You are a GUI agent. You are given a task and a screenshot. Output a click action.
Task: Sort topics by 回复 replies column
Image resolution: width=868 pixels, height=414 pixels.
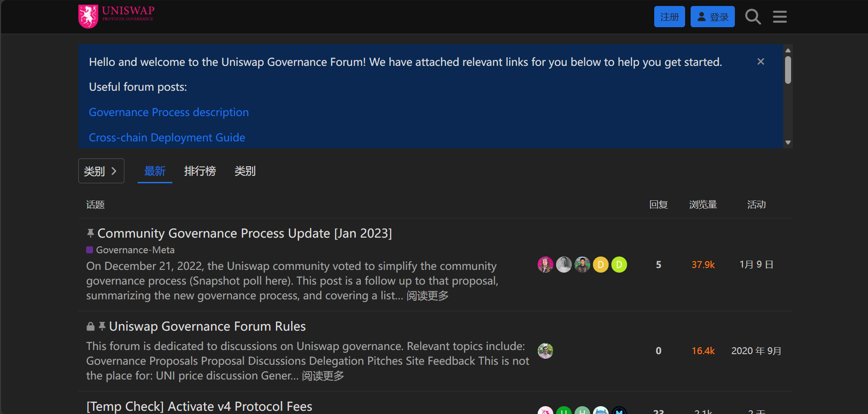point(658,204)
